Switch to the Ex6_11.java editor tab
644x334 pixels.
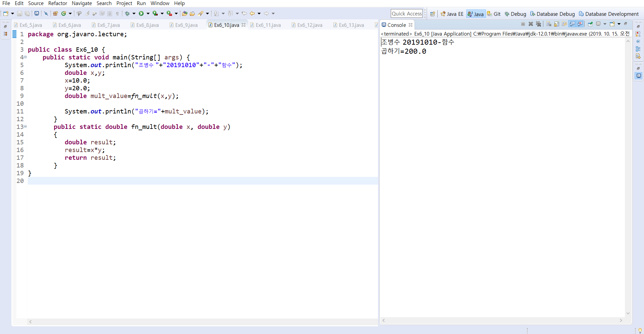pyautogui.click(x=265, y=25)
